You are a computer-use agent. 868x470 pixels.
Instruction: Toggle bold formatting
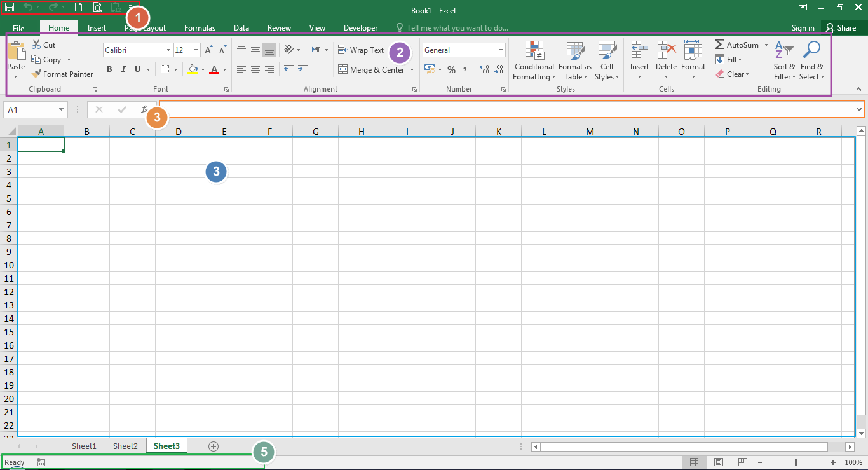point(109,69)
